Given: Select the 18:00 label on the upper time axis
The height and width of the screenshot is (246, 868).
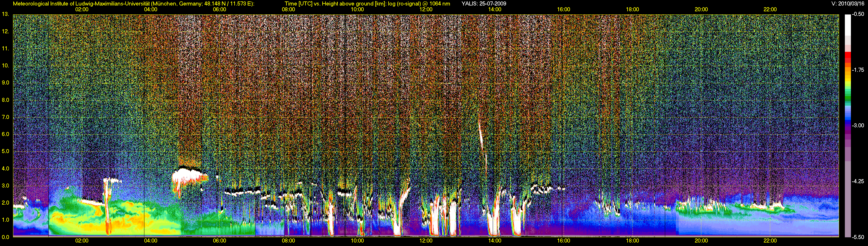Looking at the screenshot, I should (x=632, y=10).
